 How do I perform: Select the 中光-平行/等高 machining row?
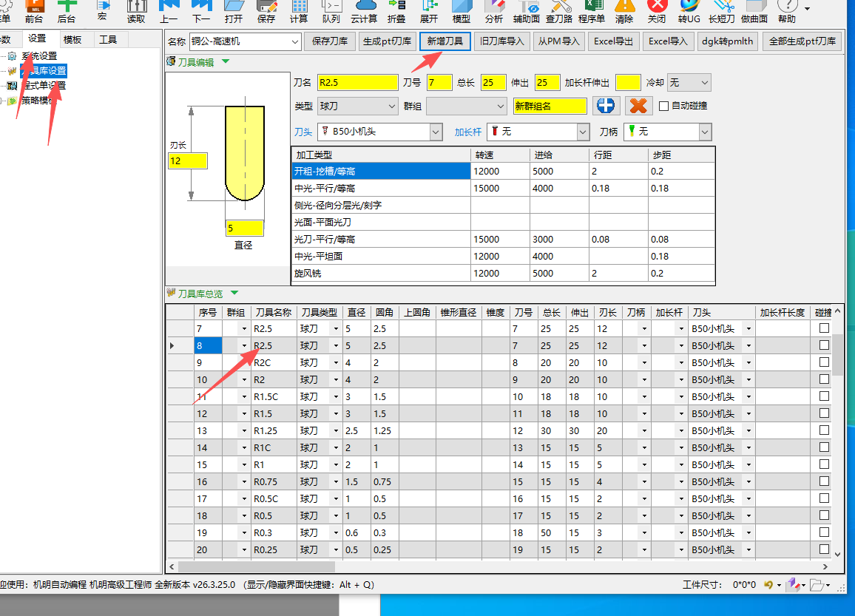(x=503, y=188)
